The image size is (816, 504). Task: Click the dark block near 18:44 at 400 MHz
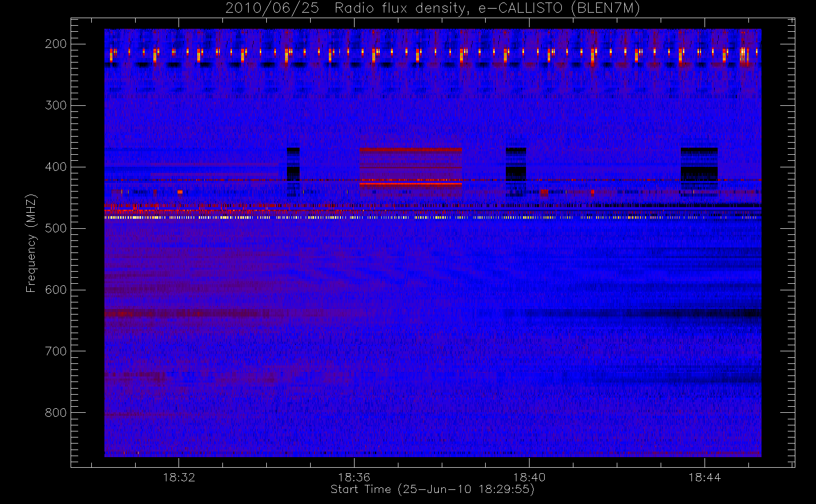coord(699,171)
